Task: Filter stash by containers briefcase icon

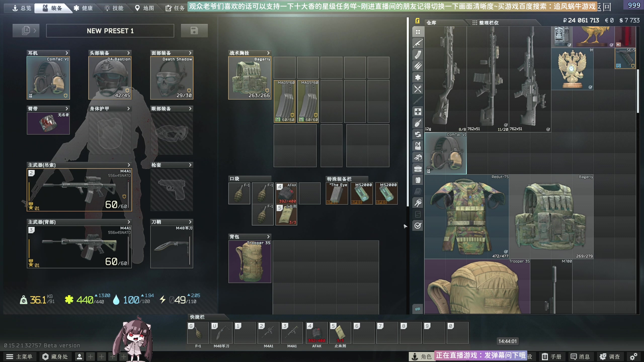Action: [418, 169]
